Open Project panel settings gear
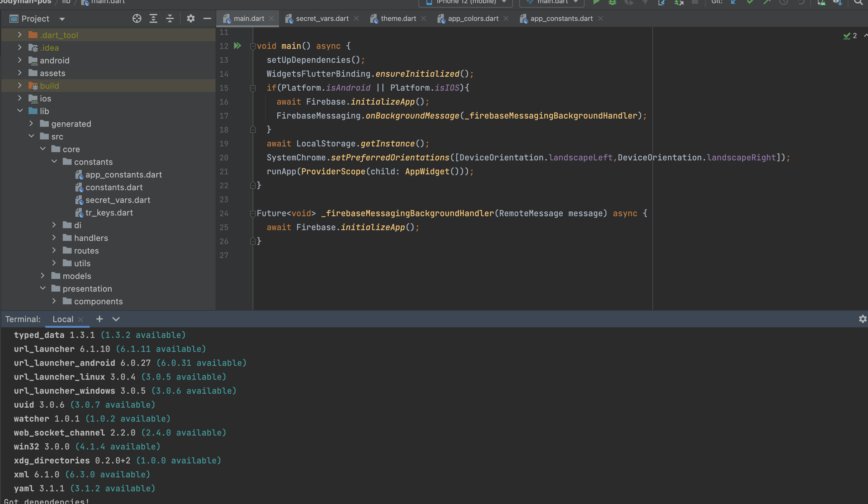868x504 pixels. point(191,19)
